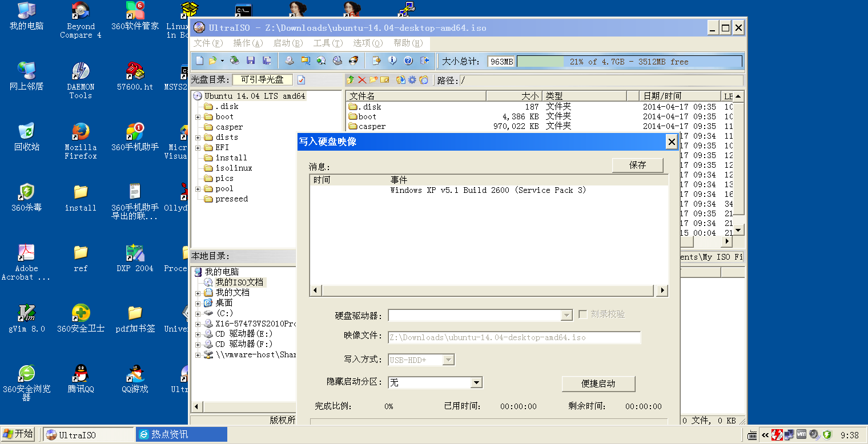This screenshot has height=444, width=868.
Task: Click the Burn CD image flame icon
Action: (353, 60)
